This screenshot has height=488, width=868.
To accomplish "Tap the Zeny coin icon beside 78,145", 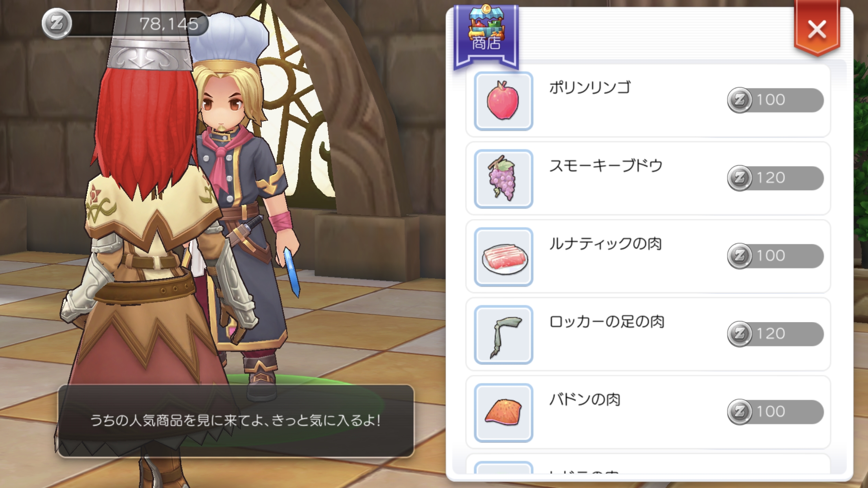I will (x=57, y=24).
